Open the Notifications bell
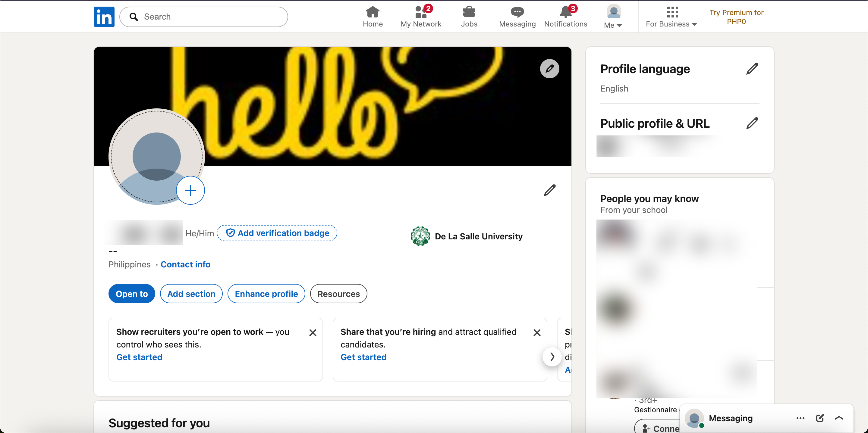The height and width of the screenshot is (433, 868). 566,16
